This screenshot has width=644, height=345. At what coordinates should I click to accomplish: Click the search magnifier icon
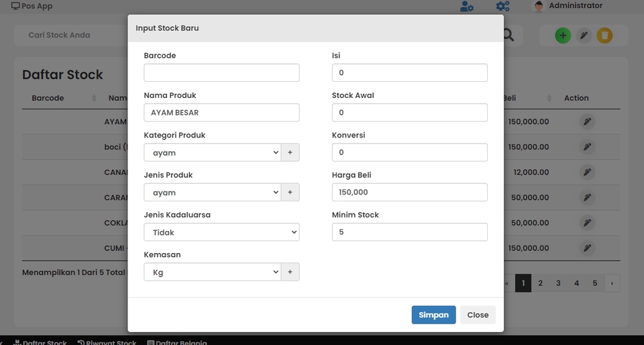click(x=508, y=36)
